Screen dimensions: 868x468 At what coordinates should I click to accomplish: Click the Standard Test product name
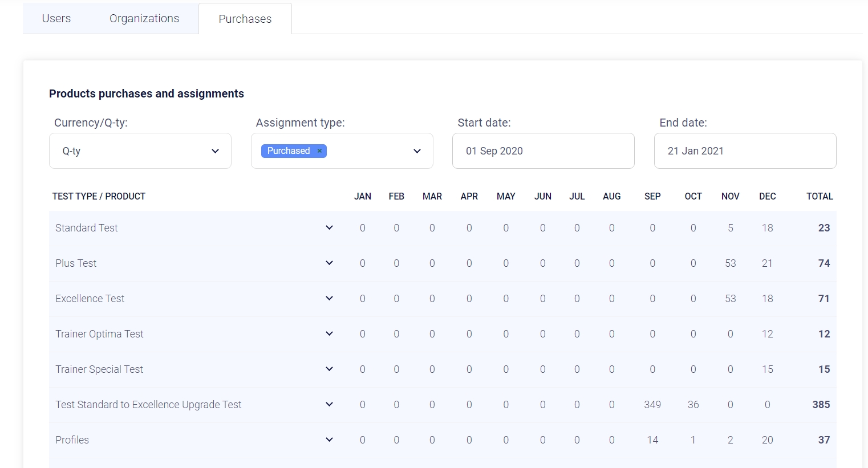(87, 228)
